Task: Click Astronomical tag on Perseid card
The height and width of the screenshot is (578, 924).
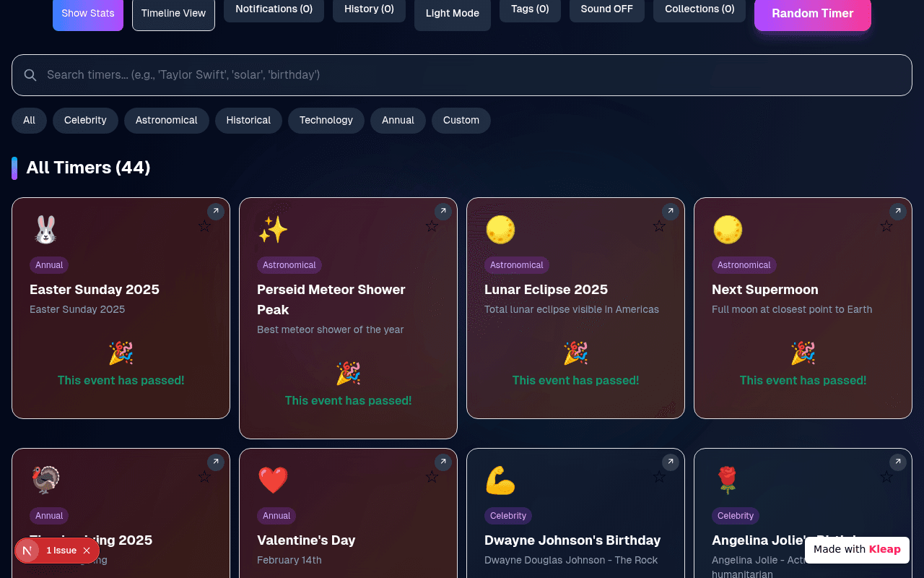Action: coord(289,265)
